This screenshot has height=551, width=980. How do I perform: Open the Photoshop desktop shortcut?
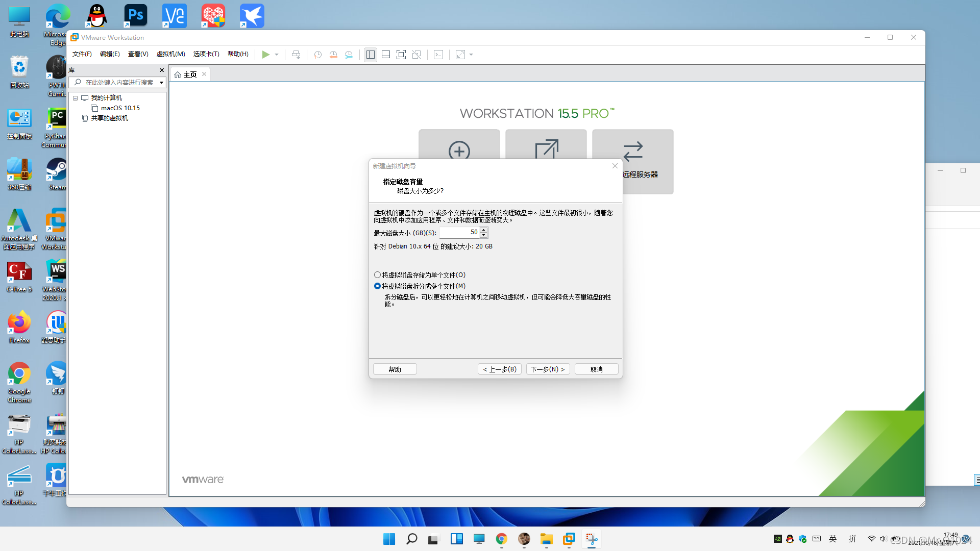[136, 16]
